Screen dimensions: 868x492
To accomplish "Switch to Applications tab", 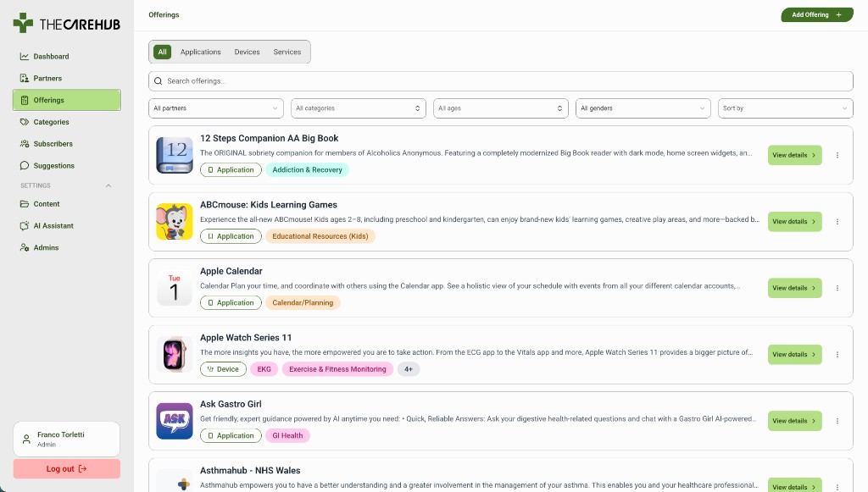I will (200, 52).
